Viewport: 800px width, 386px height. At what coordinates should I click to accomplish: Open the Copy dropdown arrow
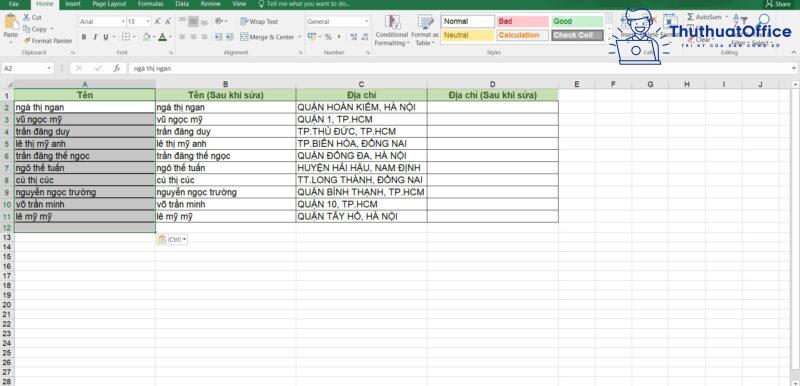(x=52, y=29)
